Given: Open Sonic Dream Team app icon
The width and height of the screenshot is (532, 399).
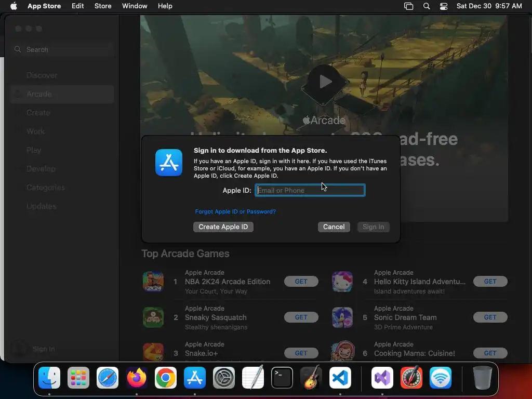Looking at the screenshot, I should tap(342, 317).
